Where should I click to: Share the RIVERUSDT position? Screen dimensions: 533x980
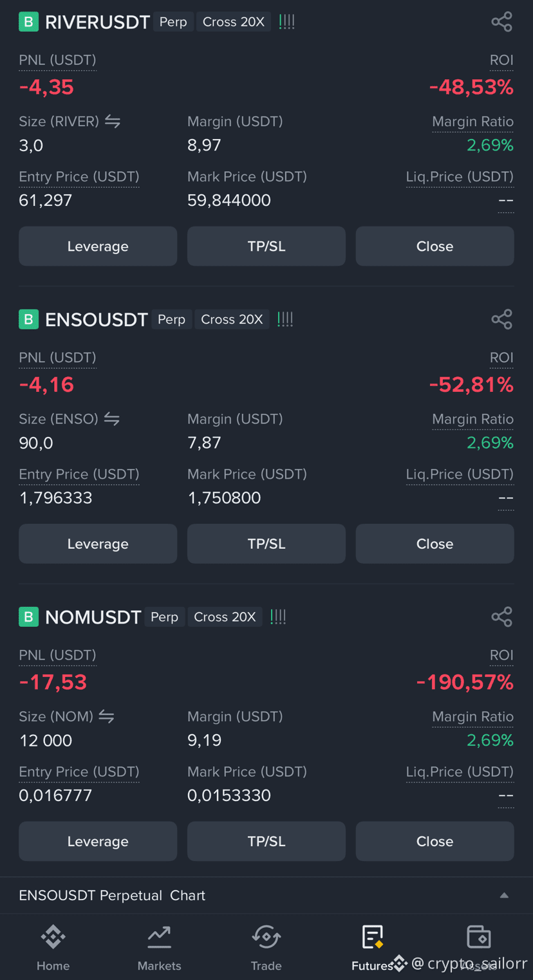click(x=501, y=22)
